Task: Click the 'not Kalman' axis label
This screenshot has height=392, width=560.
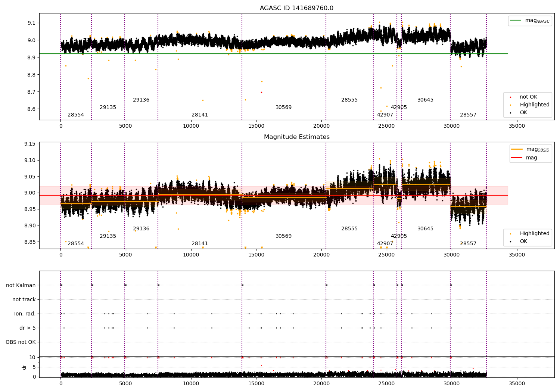Action: (x=21, y=285)
